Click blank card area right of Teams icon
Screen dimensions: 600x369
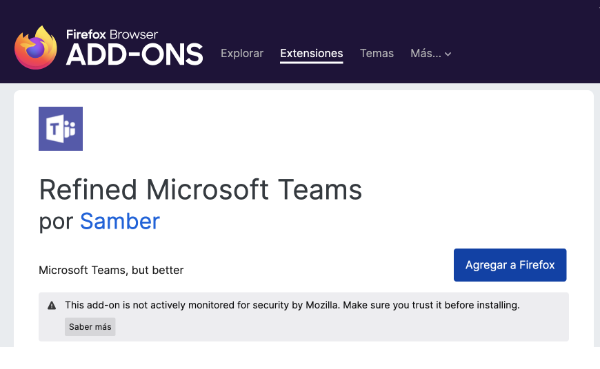(x=325, y=129)
